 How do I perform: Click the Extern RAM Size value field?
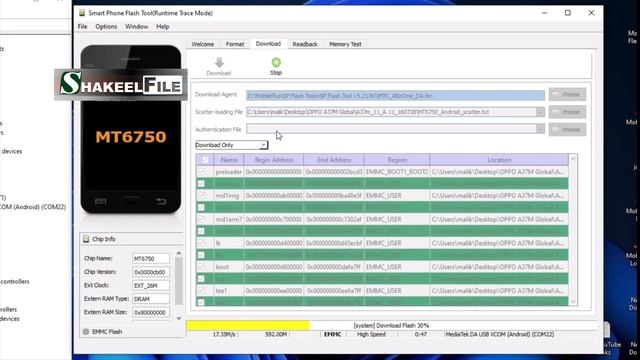pyautogui.click(x=151, y=312)
